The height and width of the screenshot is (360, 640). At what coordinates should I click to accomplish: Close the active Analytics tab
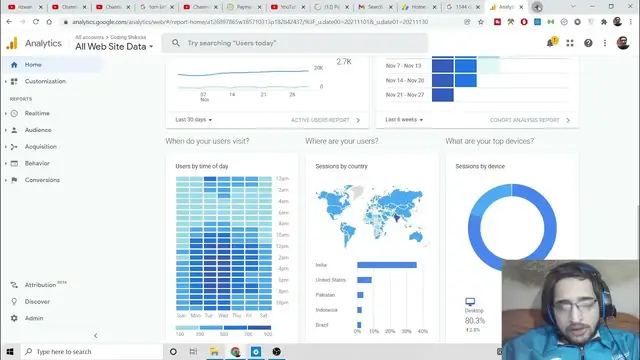point(521,7)
